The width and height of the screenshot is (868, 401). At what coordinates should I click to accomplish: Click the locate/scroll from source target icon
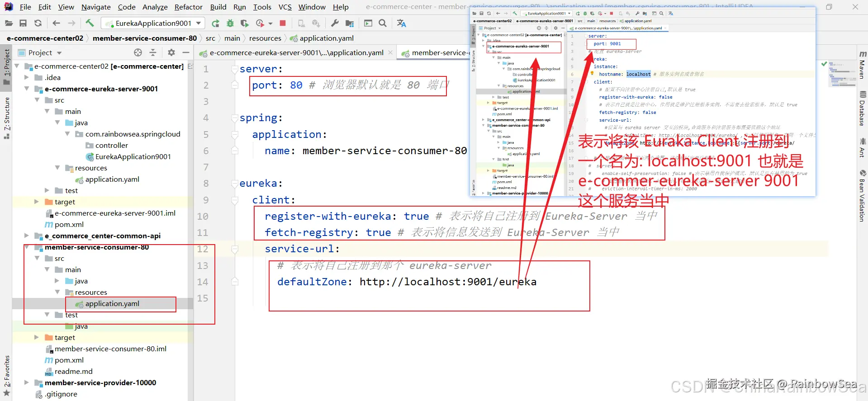pos(138,52)
